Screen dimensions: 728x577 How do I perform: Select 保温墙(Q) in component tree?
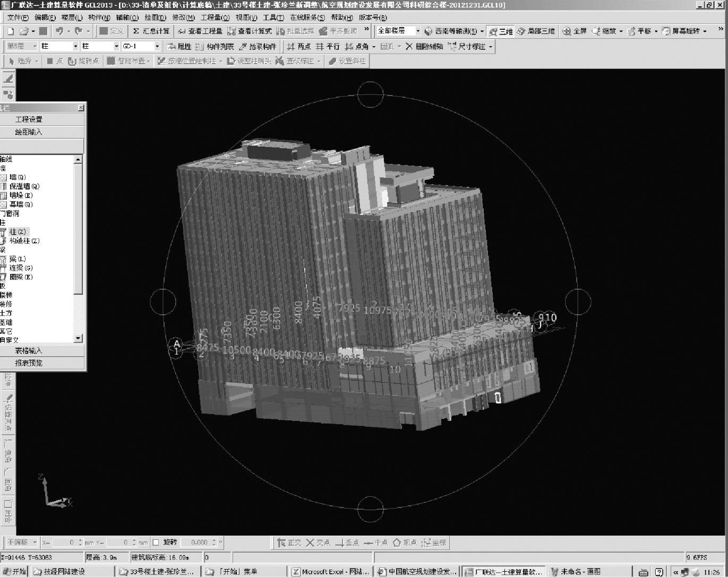[20, 186]
